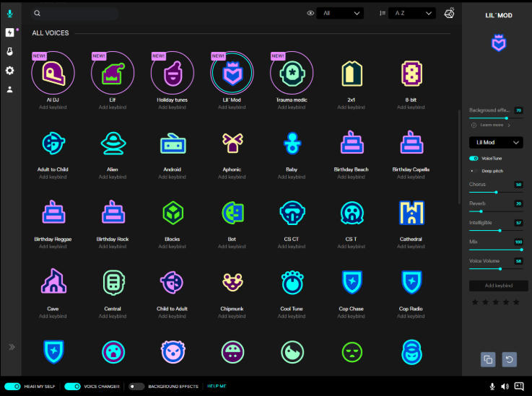Screen dimensions: 532x396
Task: Pick the Cool Tune voice
Action: 292,283
